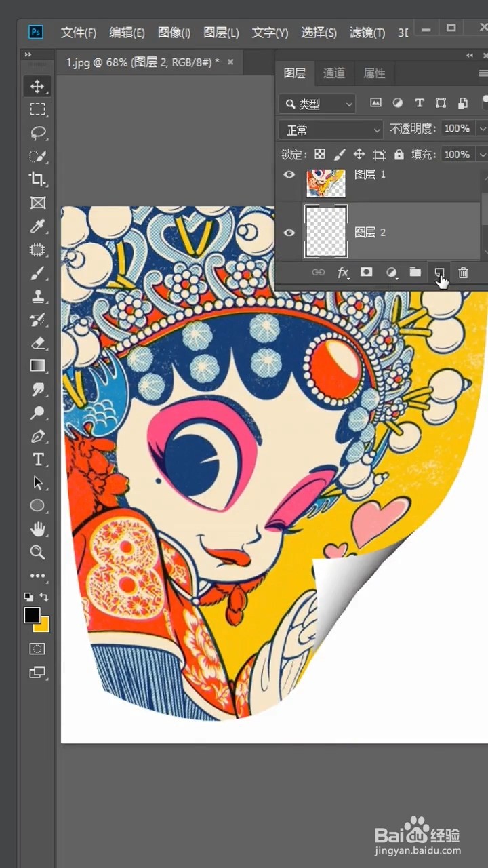Select the Hand tool

click(37, 529)
